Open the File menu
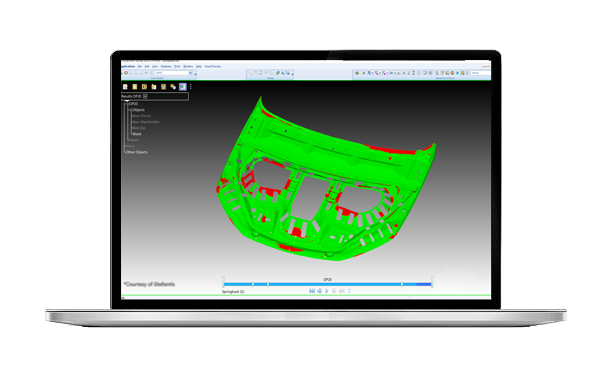The width and height of the screenshot is (612, 374). tap(140, 66)
